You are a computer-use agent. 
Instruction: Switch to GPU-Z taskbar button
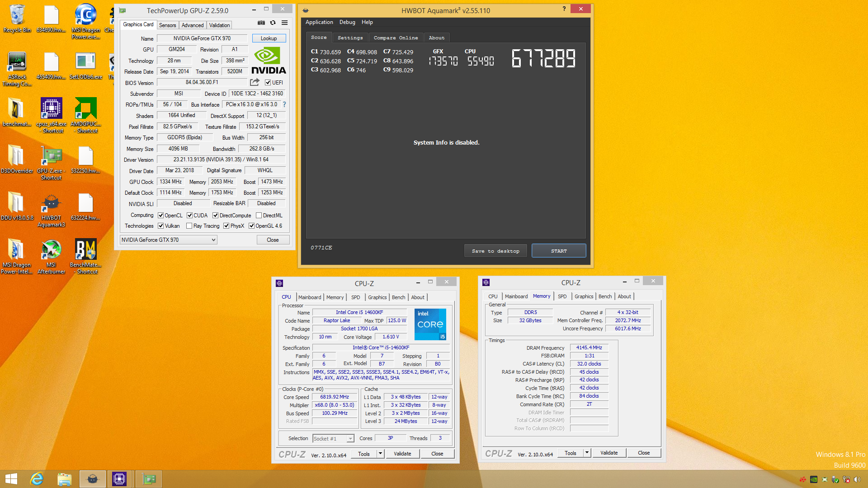pyautogui.click(x=149, y=479)
